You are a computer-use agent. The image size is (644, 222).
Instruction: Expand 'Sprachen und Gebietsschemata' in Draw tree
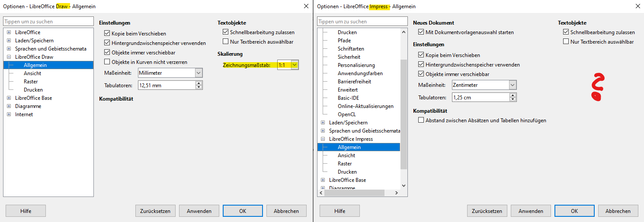coord(9,49)
